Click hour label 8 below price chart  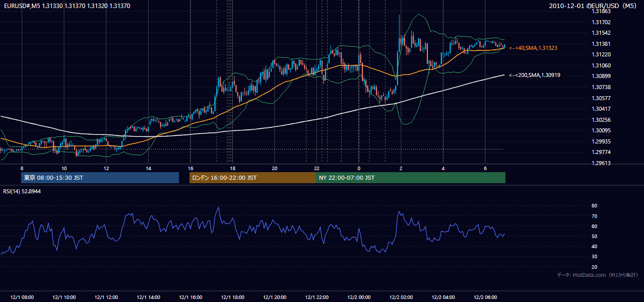pyautogui.click(x=22, y=168)
